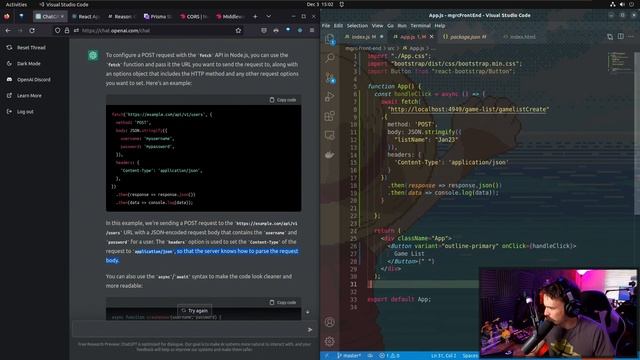The width and height of the screenshot is (640, 360).
Task: Open Terminal menu in VS Code
Action: coord(420,25)
